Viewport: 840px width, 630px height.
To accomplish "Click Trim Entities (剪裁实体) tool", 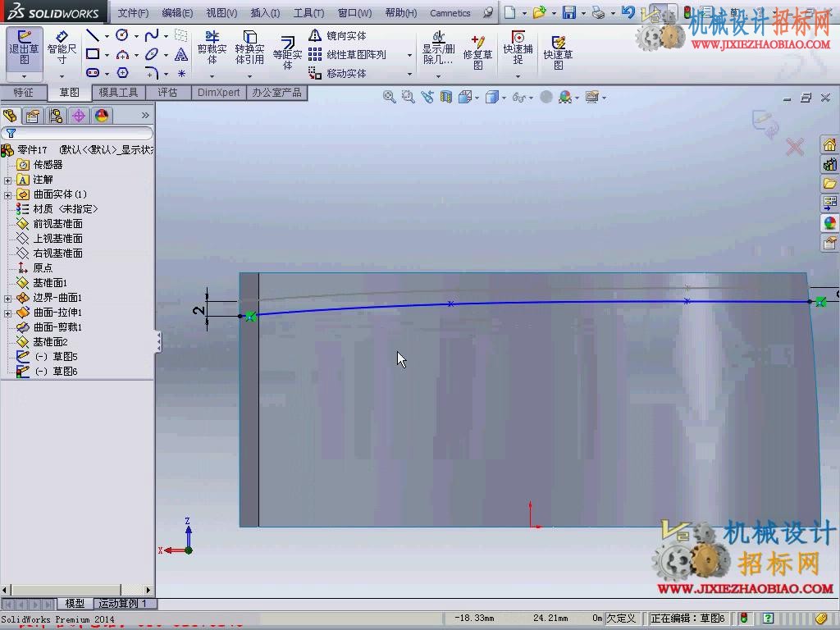I will [212, 48].
